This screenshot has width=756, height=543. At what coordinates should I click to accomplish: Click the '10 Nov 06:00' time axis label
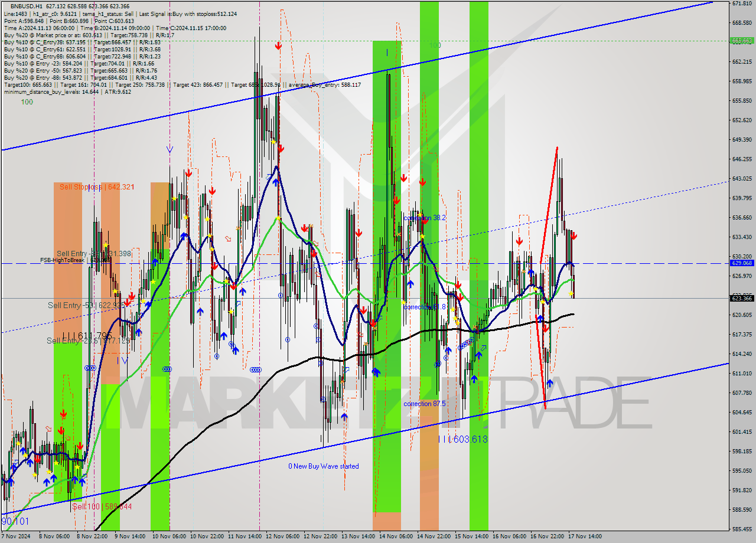[168, 537]
